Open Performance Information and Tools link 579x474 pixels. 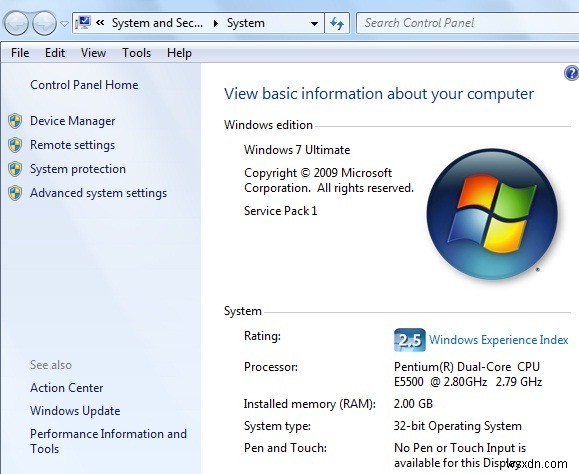coord(108,441)
